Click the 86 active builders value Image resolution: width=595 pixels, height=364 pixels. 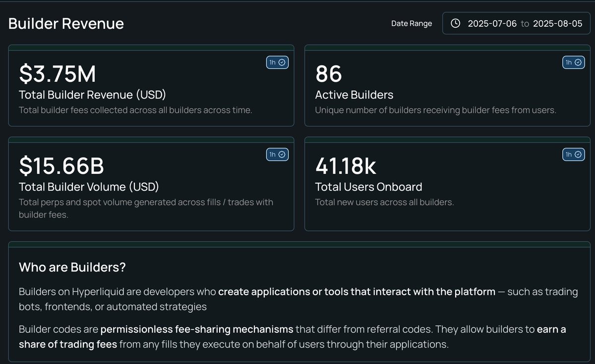329,74
